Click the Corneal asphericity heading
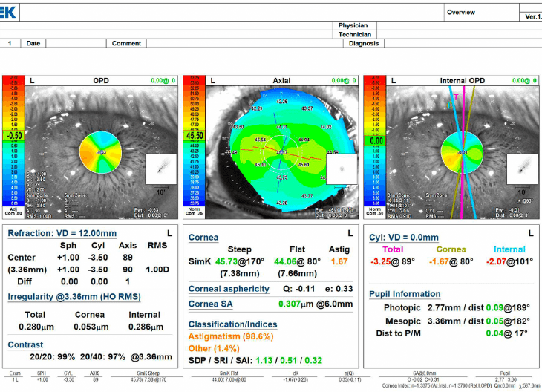The height and width of the screenshot is (392, 542). [x=229, y=289]
